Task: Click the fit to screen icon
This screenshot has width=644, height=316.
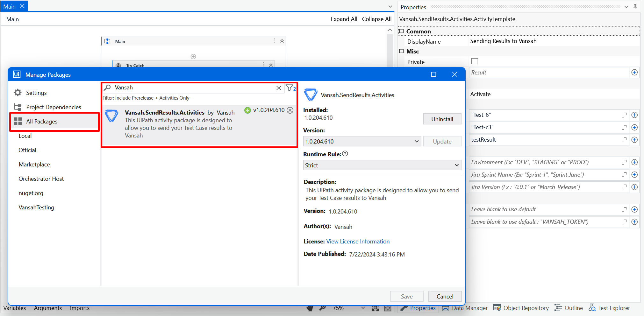Action: pyautogui.click(x=375, y=308)
